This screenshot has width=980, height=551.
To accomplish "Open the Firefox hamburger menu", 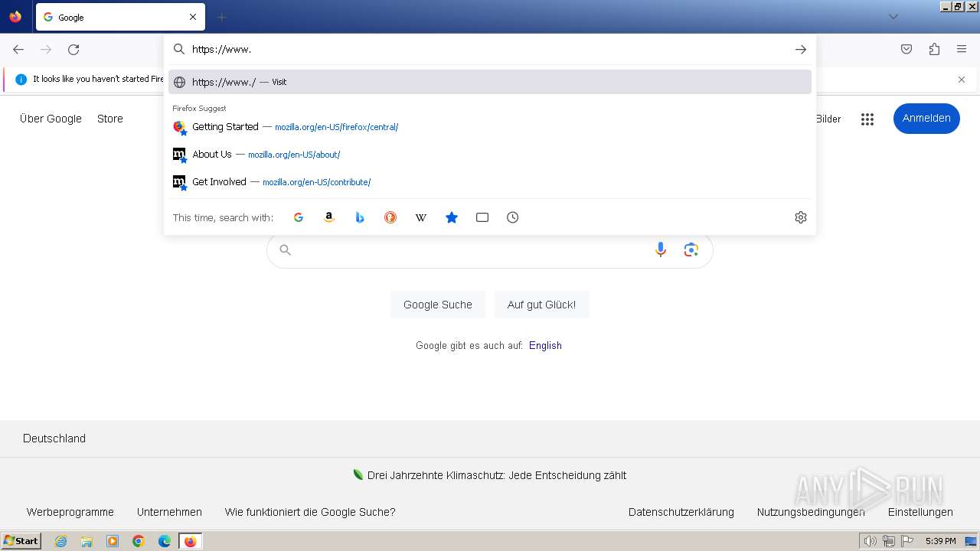I will (x=962, y=50).
